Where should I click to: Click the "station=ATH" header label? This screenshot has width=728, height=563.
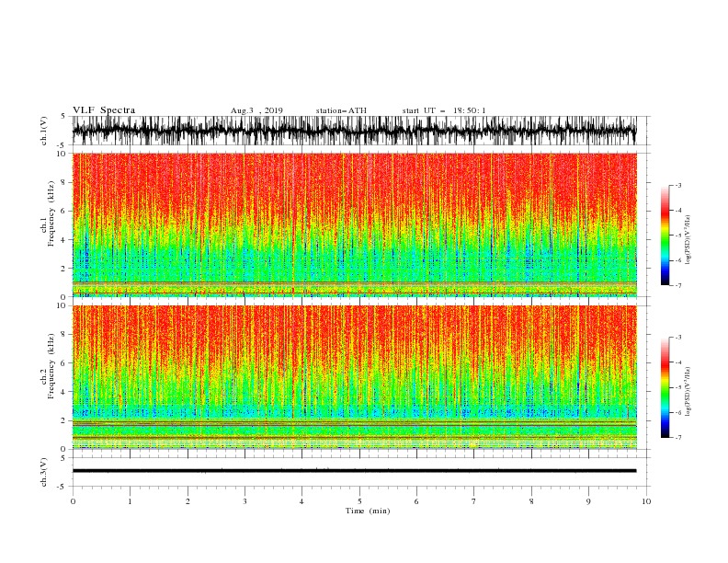341,110
